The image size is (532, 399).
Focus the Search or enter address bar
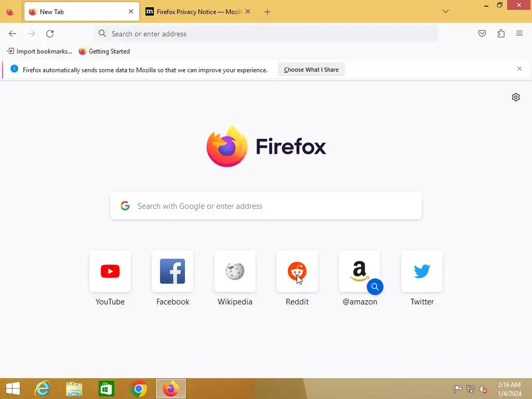pos(267,34)
